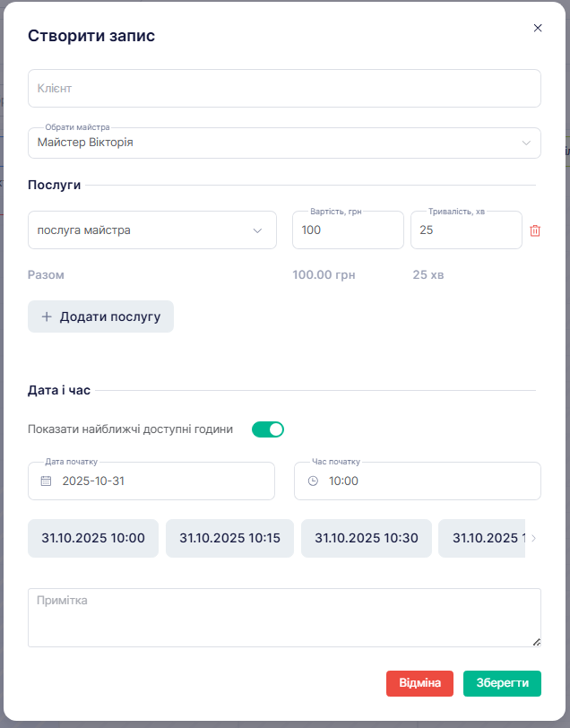Close the create record dialog with X
The height and width of the screenshot is (728, 570).
(x=538, y=28)
